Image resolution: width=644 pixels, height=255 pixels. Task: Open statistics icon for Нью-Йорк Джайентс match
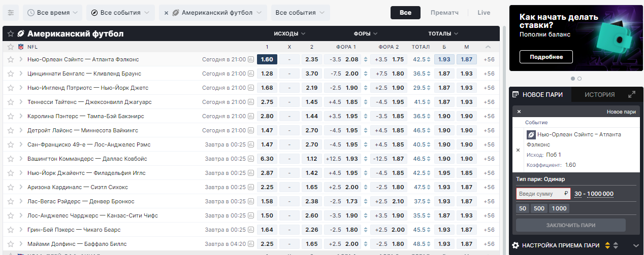tap(251, 173)
